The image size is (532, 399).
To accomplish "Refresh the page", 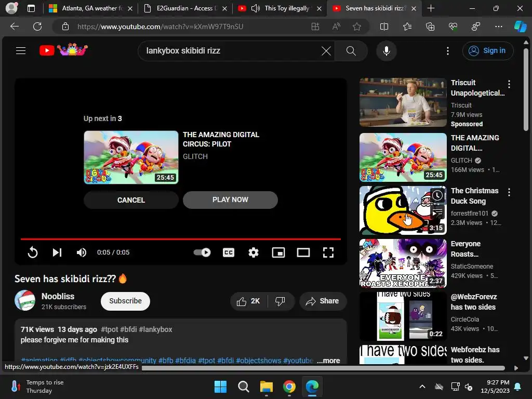I will 37,26.
